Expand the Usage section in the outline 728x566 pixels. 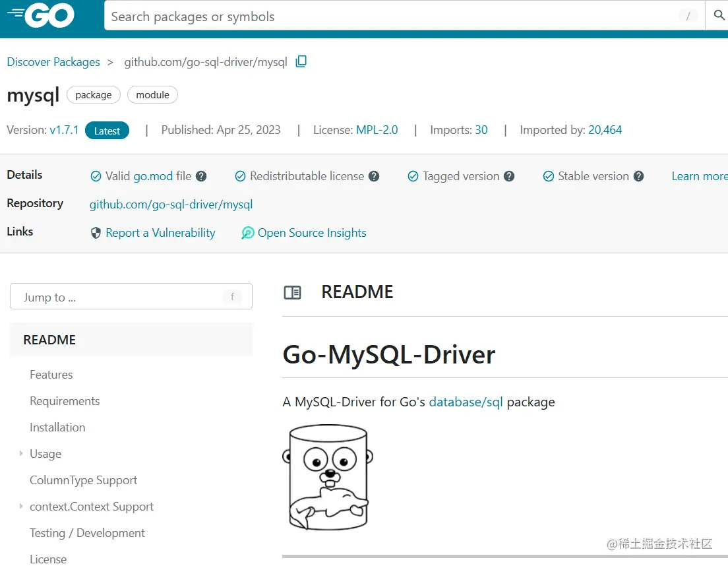click(x=21, y=453)
